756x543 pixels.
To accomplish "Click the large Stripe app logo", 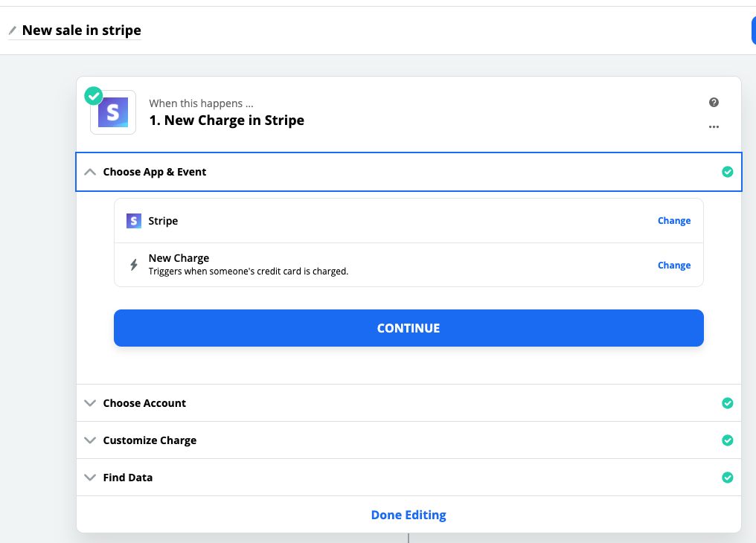I will tap(113, 112).
